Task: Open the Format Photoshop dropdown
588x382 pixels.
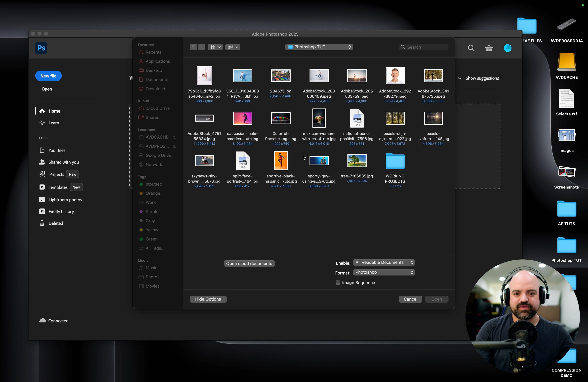Action: (x=384, y=272)
